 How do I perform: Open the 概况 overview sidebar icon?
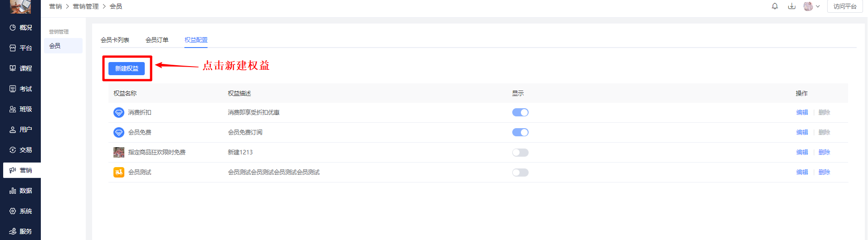[x=13, y=28]
